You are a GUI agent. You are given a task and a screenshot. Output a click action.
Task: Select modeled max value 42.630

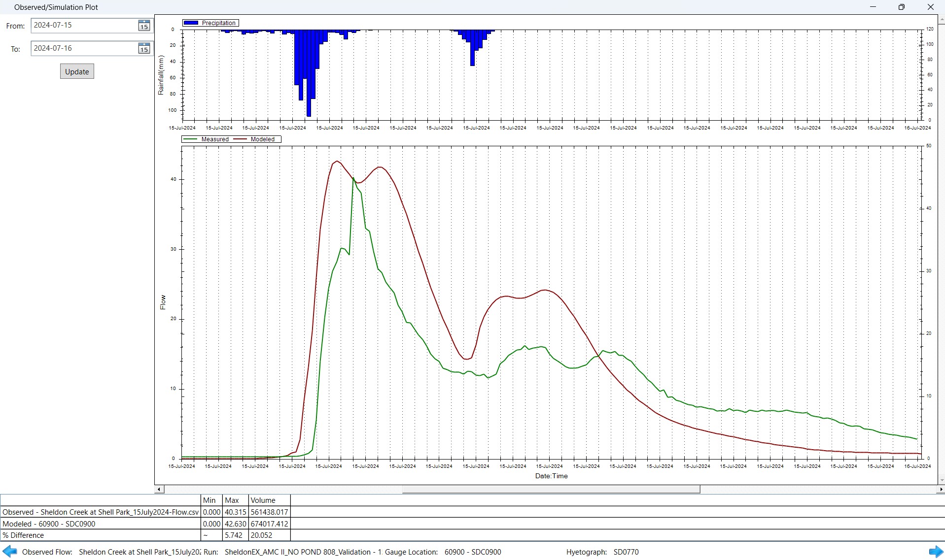(x=235, y=524)
